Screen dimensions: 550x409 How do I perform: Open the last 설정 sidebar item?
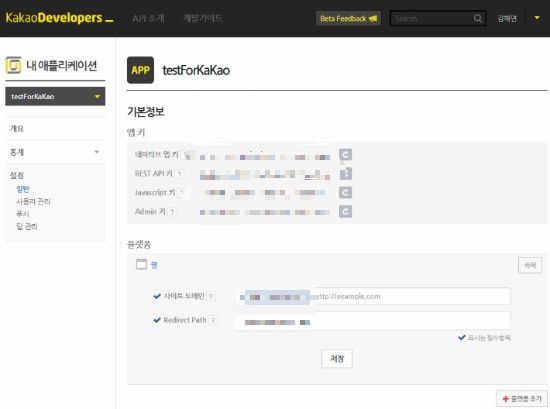[x=27, y=226]
